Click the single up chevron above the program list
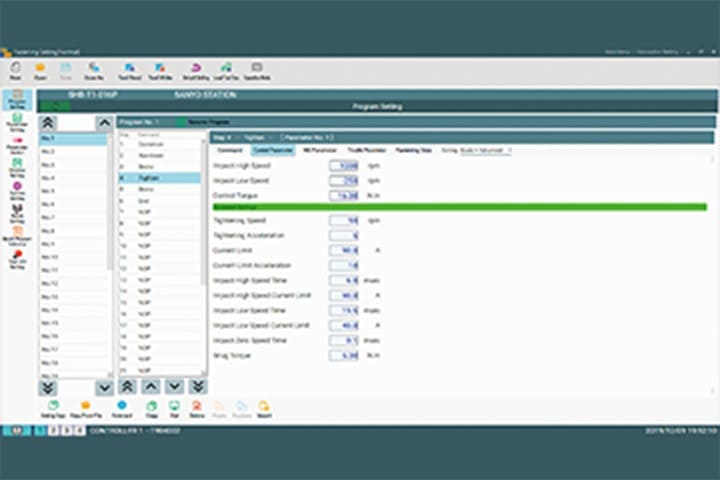This screenshot has height=480, width=720. coord(104,122)
